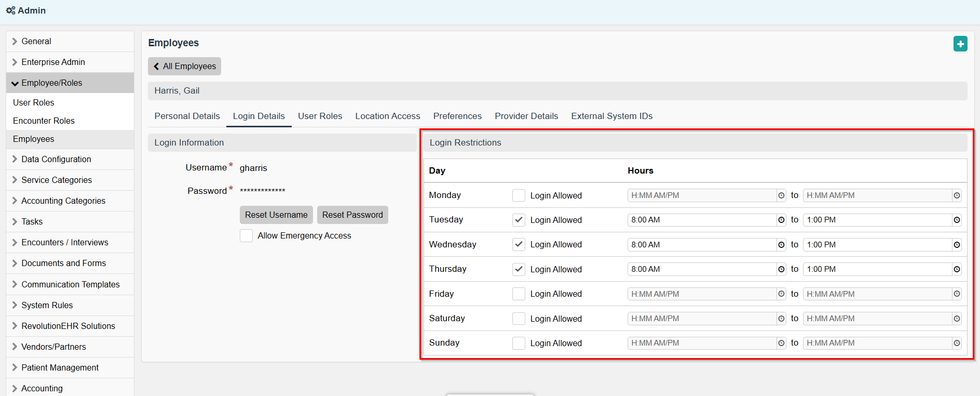Expand the General admin section
The width and height of the screenshot is (980, 396).
click(x=36, y=42)
